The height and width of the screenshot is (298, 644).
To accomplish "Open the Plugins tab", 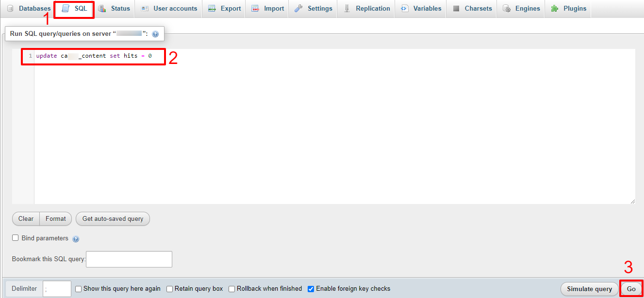I will coord(568,9).
